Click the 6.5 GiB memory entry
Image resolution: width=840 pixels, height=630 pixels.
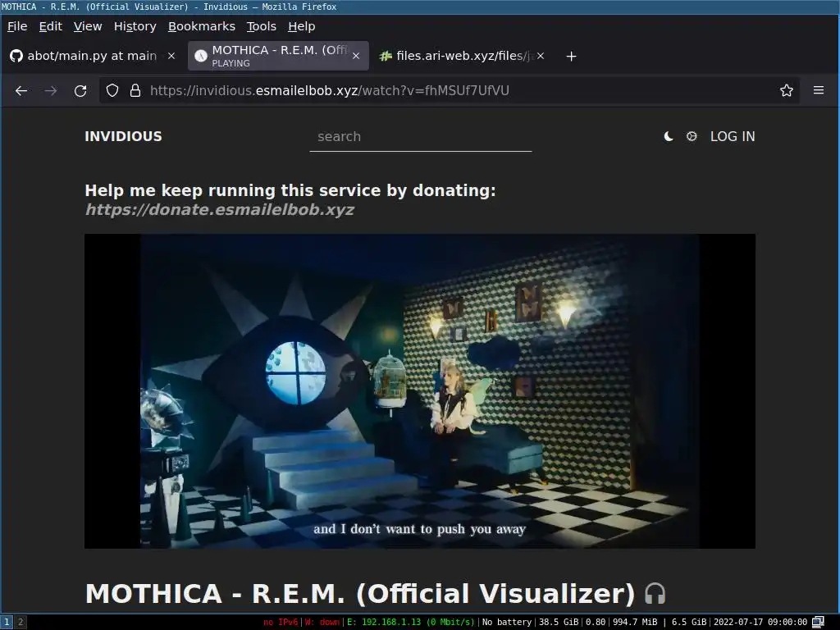coord(689,622)
